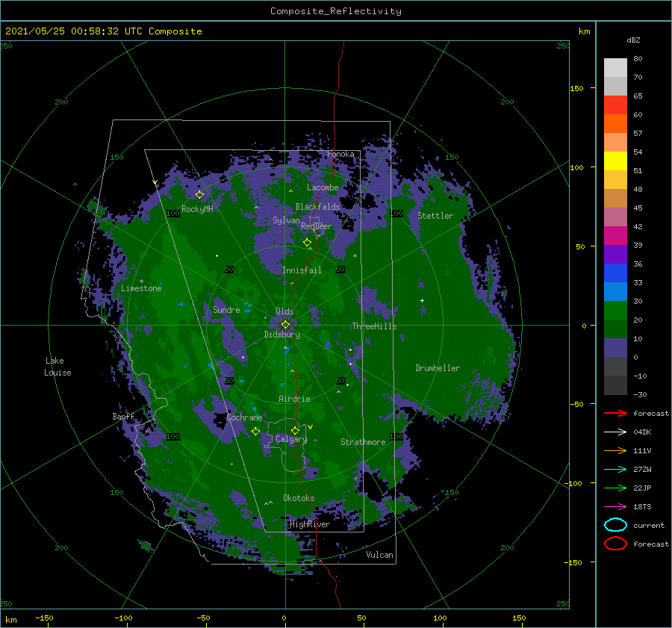Click the white plus marker north of Drumheller
Screen dimensions: 672x628
[x=422, y=300]
